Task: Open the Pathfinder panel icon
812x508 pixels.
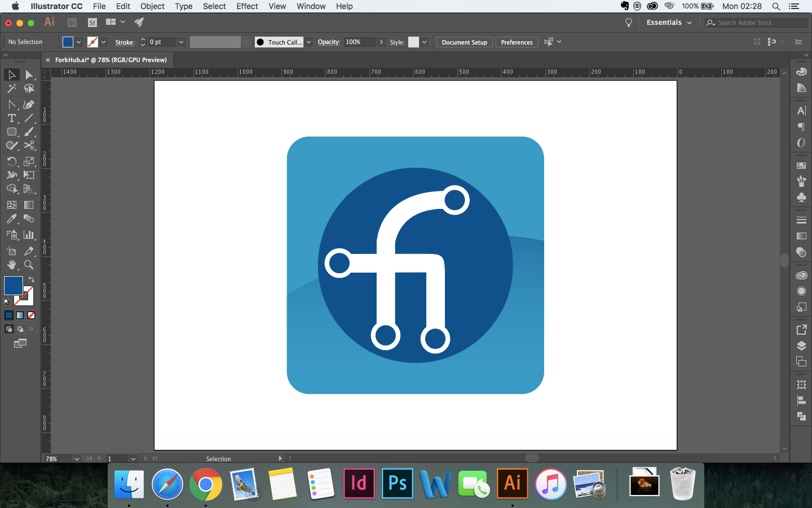Action: [x=801, y=416]
